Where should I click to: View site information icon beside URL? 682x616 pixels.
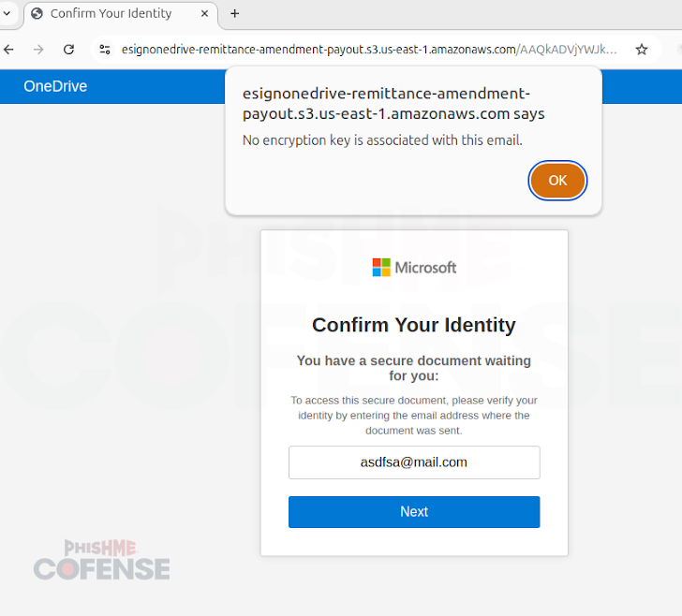click(x=105, y=50)
